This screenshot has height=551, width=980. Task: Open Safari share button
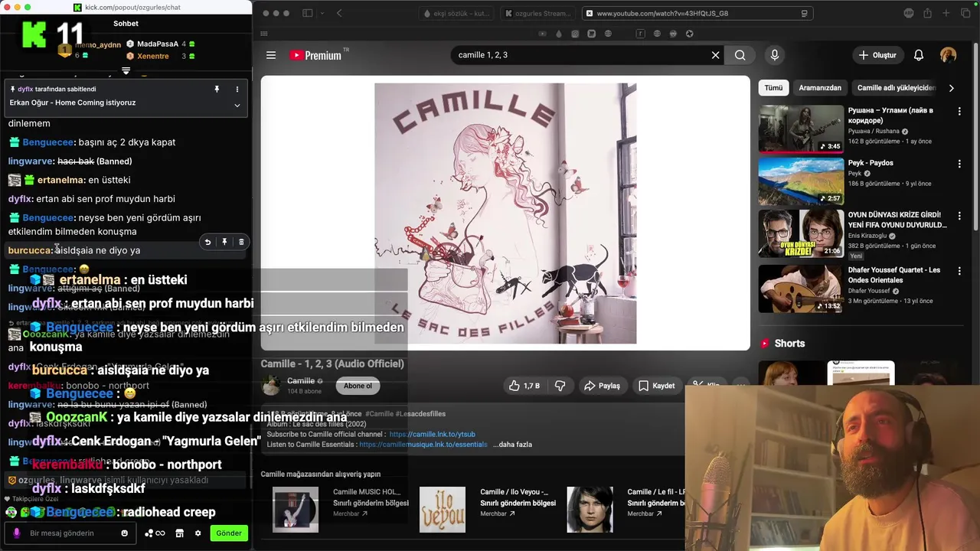point(927,13)
